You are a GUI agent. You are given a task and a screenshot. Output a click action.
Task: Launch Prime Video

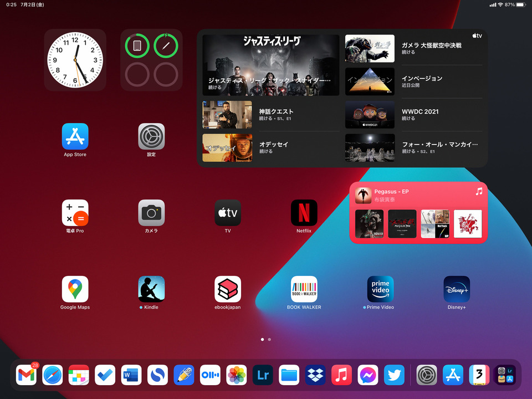click(380, 287)
